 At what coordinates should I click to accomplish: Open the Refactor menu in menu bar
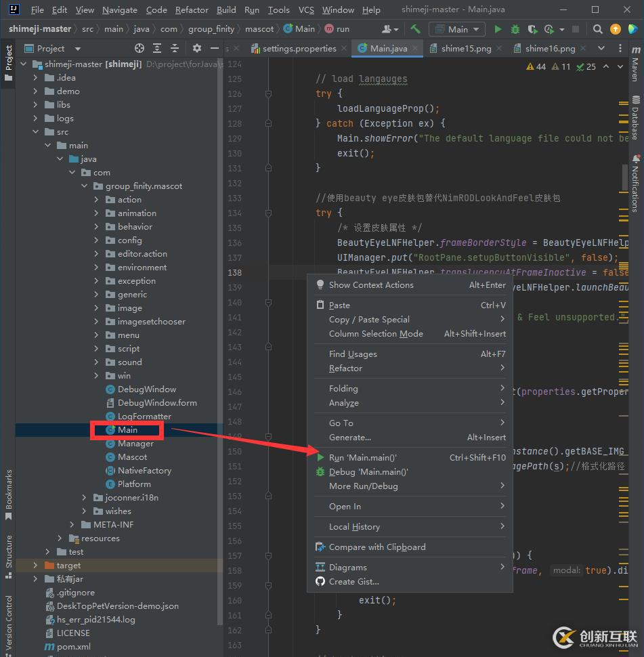click(x=192, y=10)
